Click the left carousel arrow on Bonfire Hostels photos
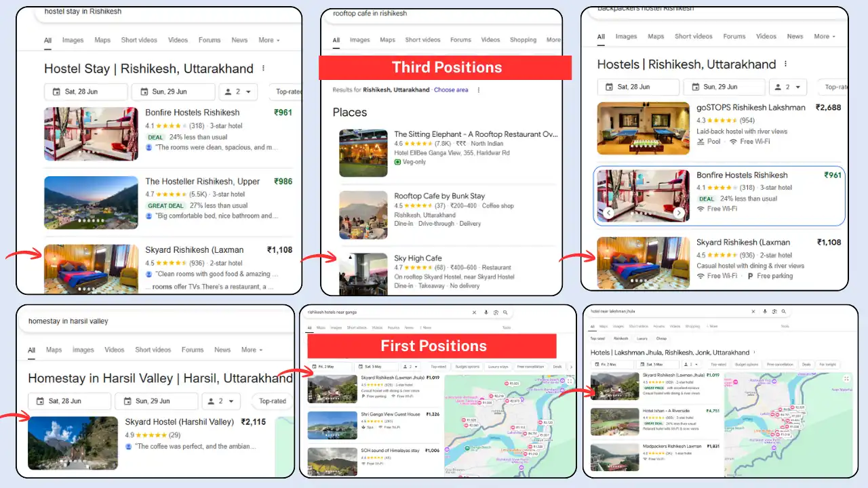 point(608,213)
